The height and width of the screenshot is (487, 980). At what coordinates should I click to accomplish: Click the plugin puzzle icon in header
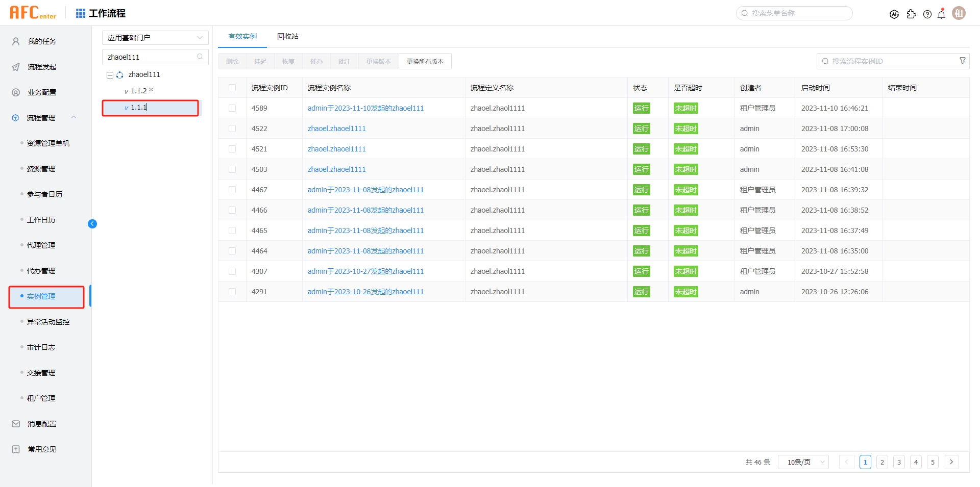coord(912,14)
